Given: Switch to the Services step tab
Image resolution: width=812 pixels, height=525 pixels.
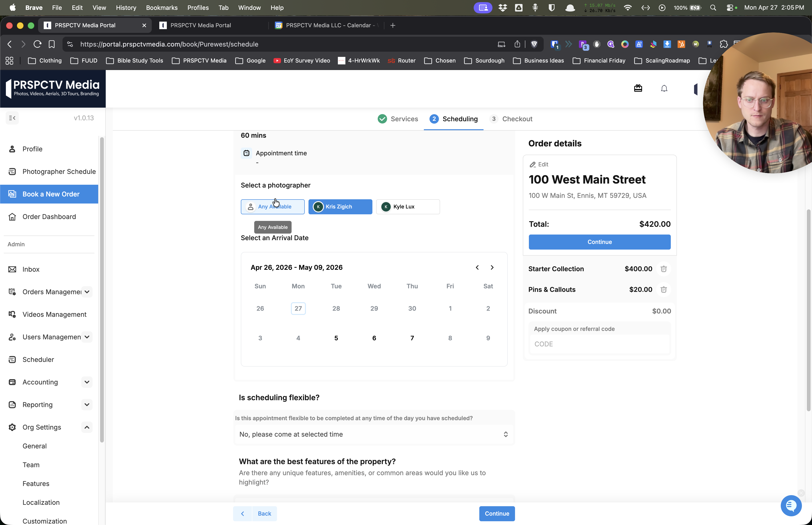Looking at the screenshot, I should (x=398, y=119).
